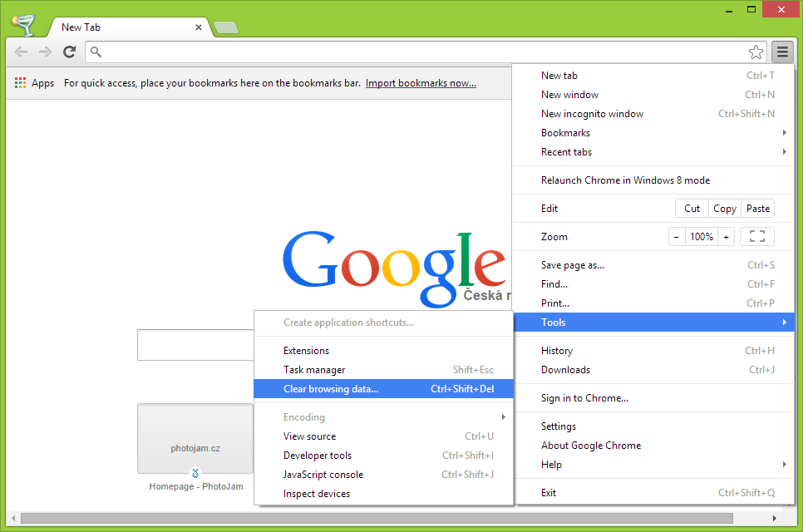
Task: Increase zoom with the plus button
Action: point(726,237)
